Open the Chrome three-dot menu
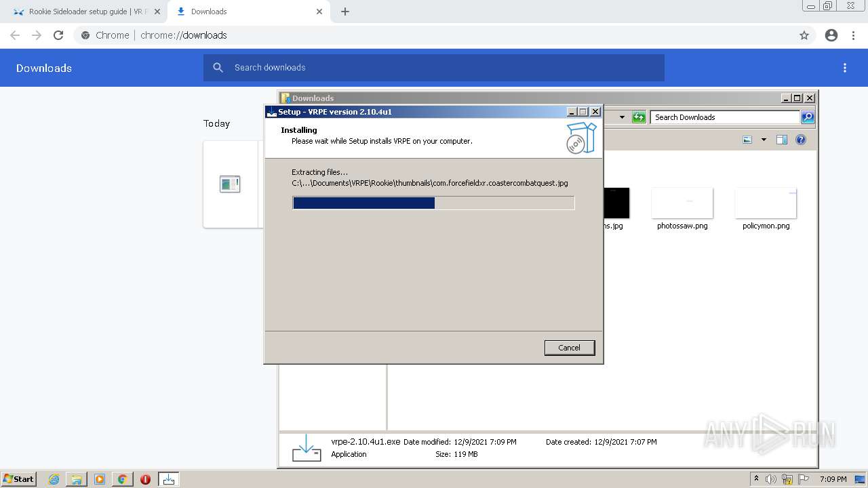Screen dimensions: 868x488 pyautogui.click(x=854, y=35)
